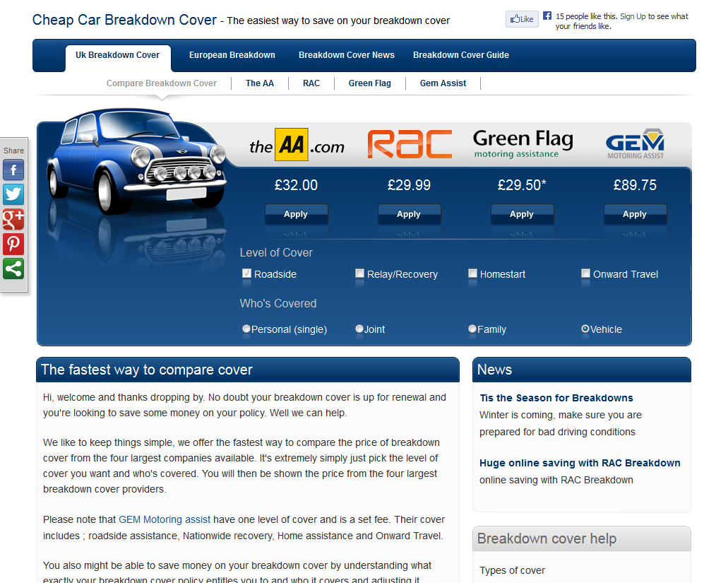Switch to the European Breakdown tab
The height and width of the screenshot is (583, 728).
(232, 54)
